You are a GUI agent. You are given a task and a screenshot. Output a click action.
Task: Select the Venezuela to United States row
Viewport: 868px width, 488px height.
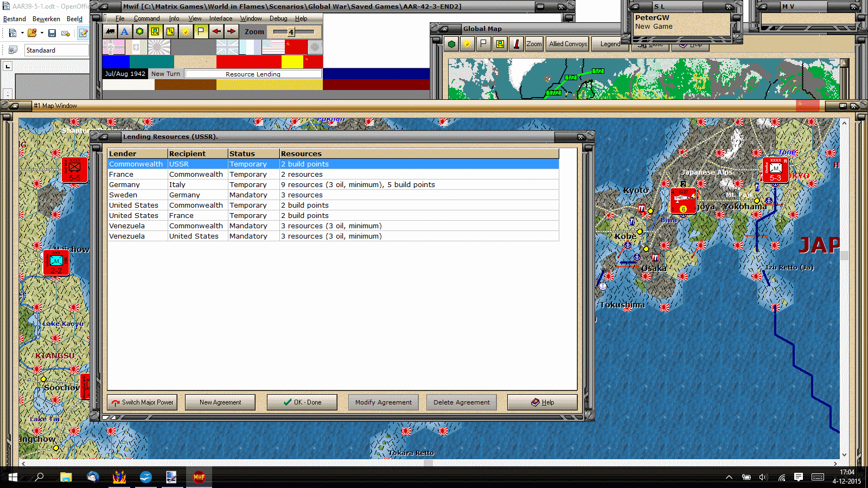point(333,236)
